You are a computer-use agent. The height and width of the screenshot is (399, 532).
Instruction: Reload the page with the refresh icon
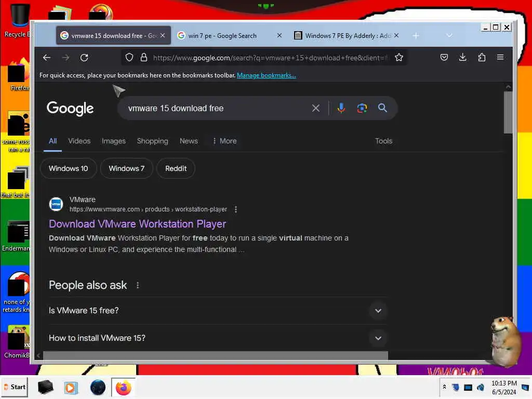[84, 58]
